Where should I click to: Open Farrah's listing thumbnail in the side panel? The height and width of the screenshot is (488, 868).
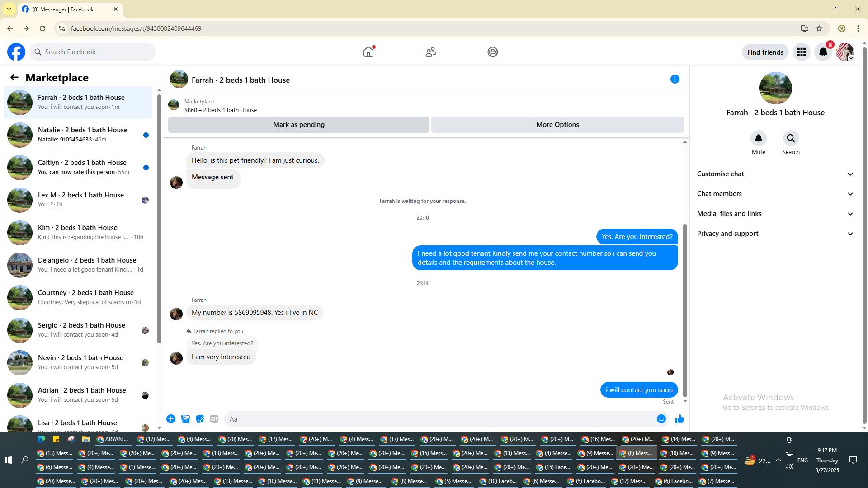click(x=776, y=89)
